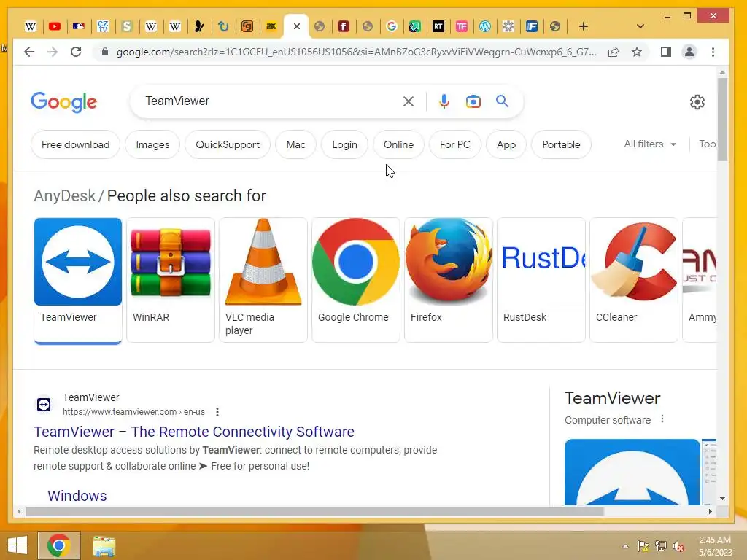Open the taskbar clock and date
This screenshot has height=560, width=747.
(715, 546)
